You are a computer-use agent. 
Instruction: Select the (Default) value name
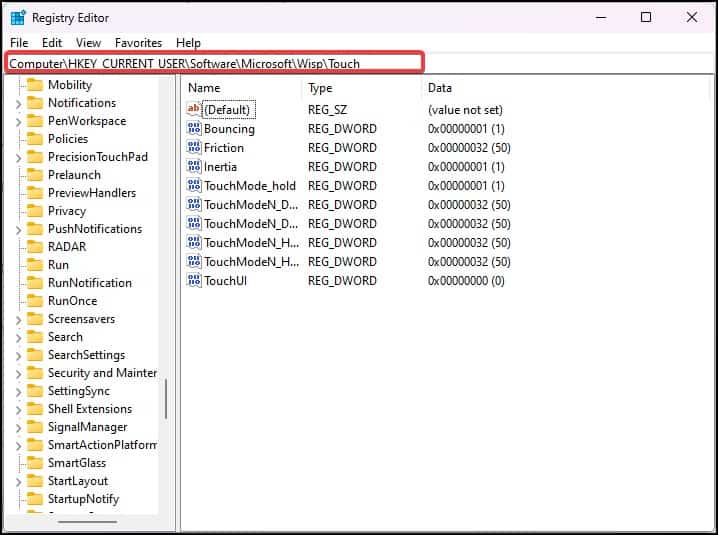coord(228,110)
